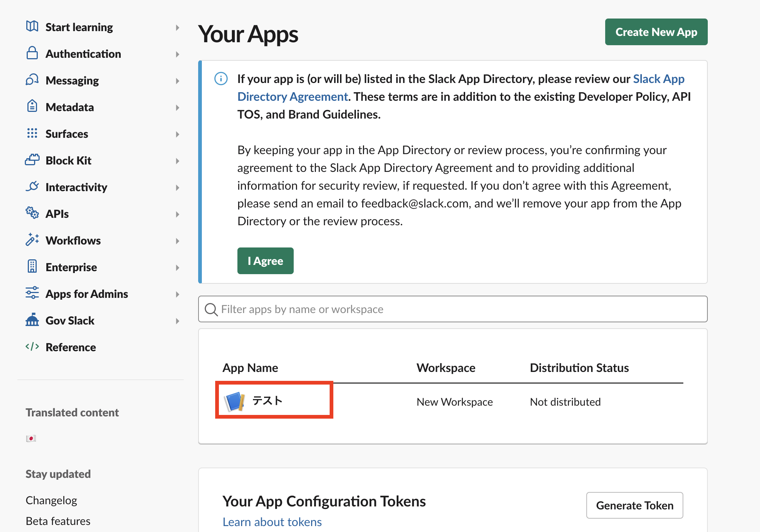Click the Japanese flag translation icon

pos(31,438)
